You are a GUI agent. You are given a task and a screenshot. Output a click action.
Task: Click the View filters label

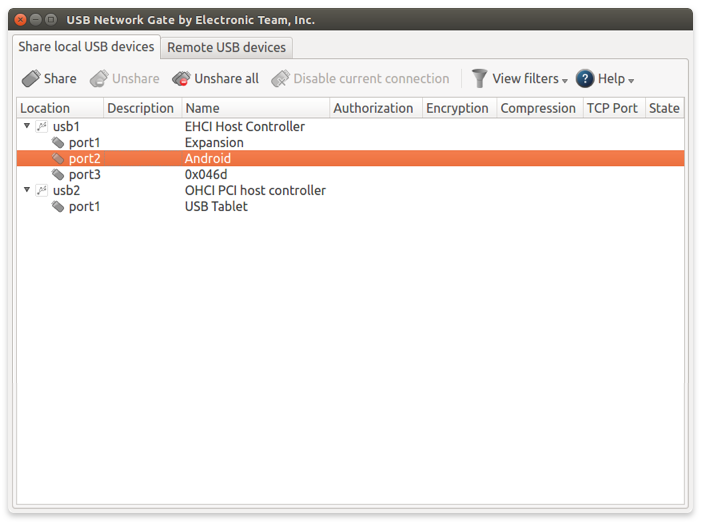[x=525, y=79]
